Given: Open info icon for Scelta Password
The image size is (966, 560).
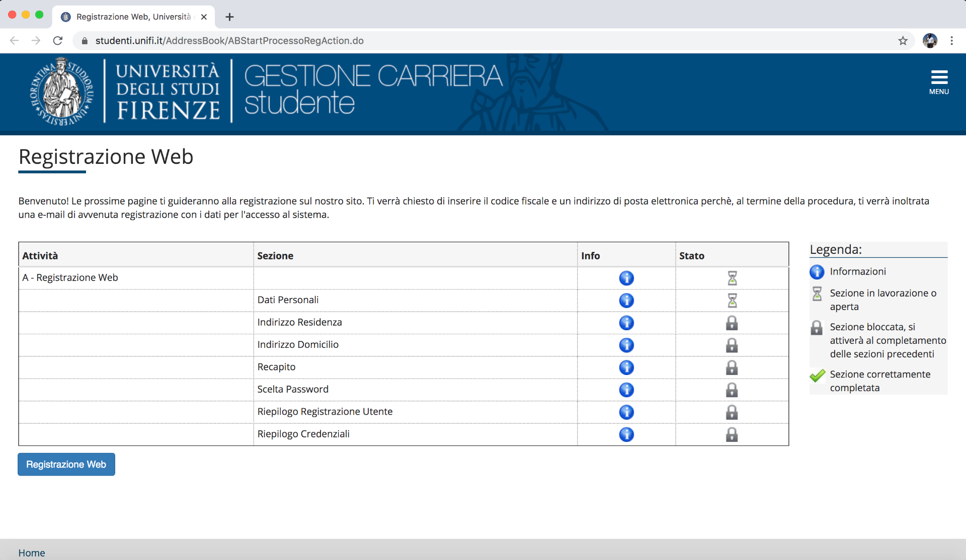Looking at the screenshot, I should pyautogui.click(x=626, y=390).
